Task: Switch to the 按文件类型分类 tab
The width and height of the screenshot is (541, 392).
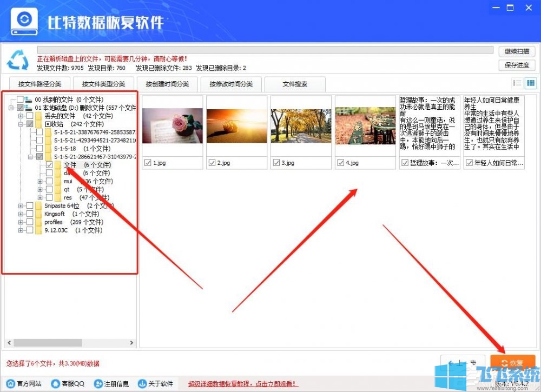Action: (103, 84)
